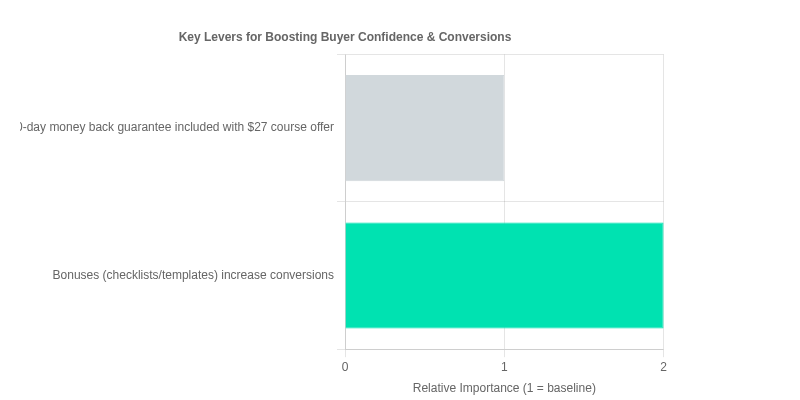800x400 pixels.
Task: Click the money back guarantee axis label
Action: pyautogui.click(x=177, y=127)
